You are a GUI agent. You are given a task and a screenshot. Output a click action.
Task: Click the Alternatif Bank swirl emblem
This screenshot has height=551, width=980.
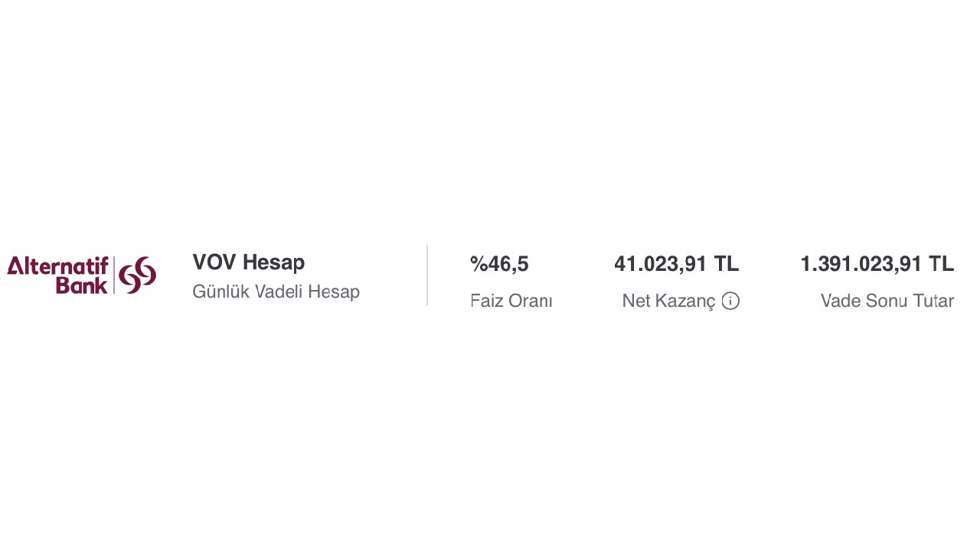138,275
